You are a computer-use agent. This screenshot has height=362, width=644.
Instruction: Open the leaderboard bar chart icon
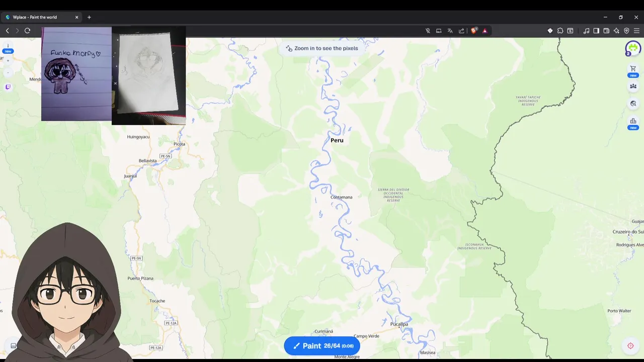[x=633, y=121]
